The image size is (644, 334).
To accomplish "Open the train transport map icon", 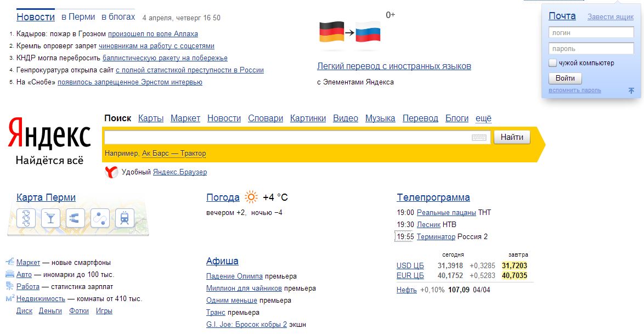I will [x=125, y=218].
